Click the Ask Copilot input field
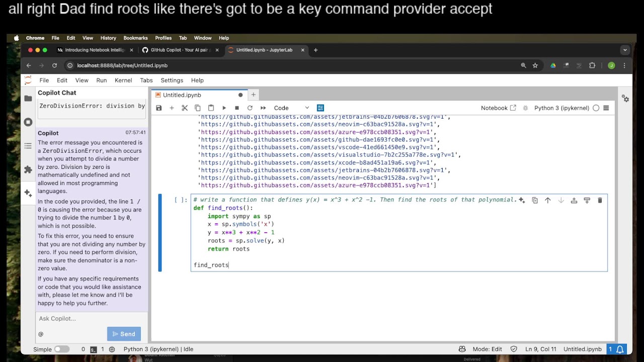This screenshot has height=362, width=644. [x=92, y=319]
